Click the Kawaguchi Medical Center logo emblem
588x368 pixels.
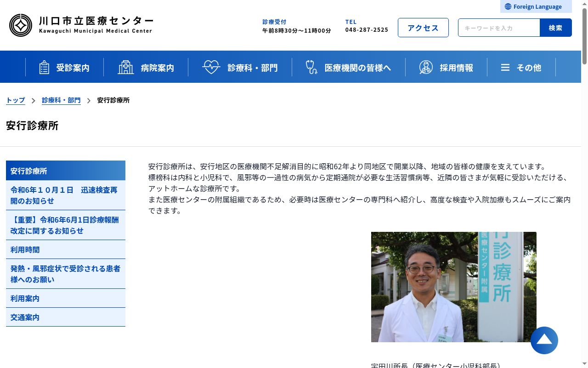[21, 25]
